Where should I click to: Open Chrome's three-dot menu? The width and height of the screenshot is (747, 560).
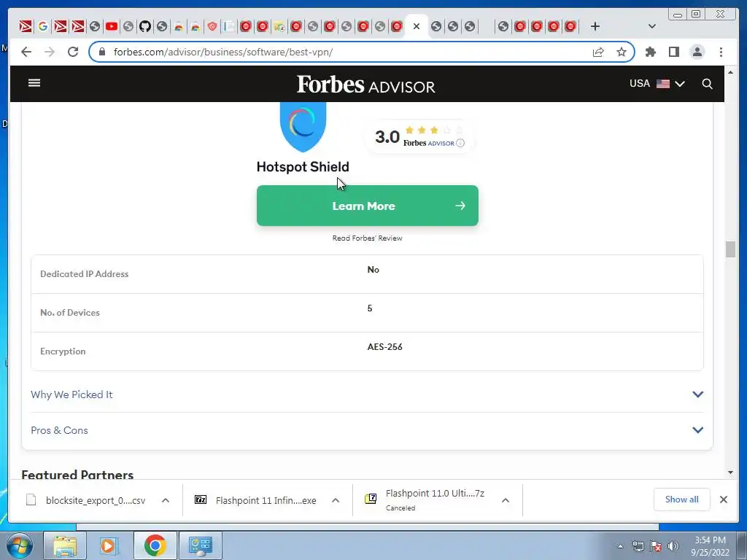(721, 52)
